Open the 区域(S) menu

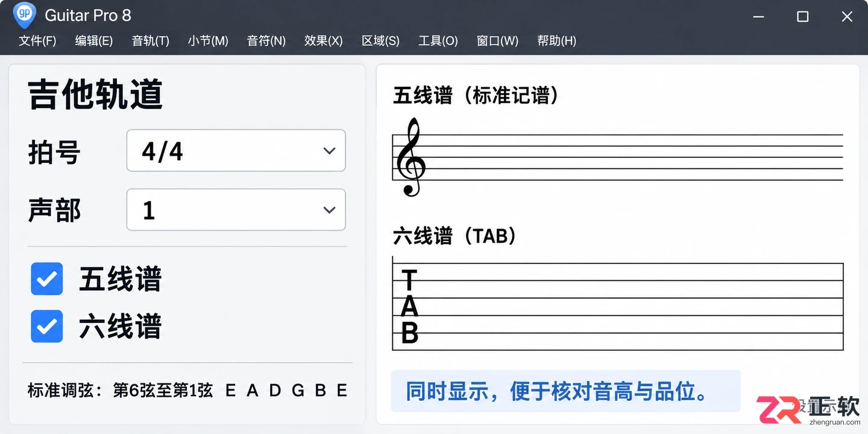tap(380, 41)
